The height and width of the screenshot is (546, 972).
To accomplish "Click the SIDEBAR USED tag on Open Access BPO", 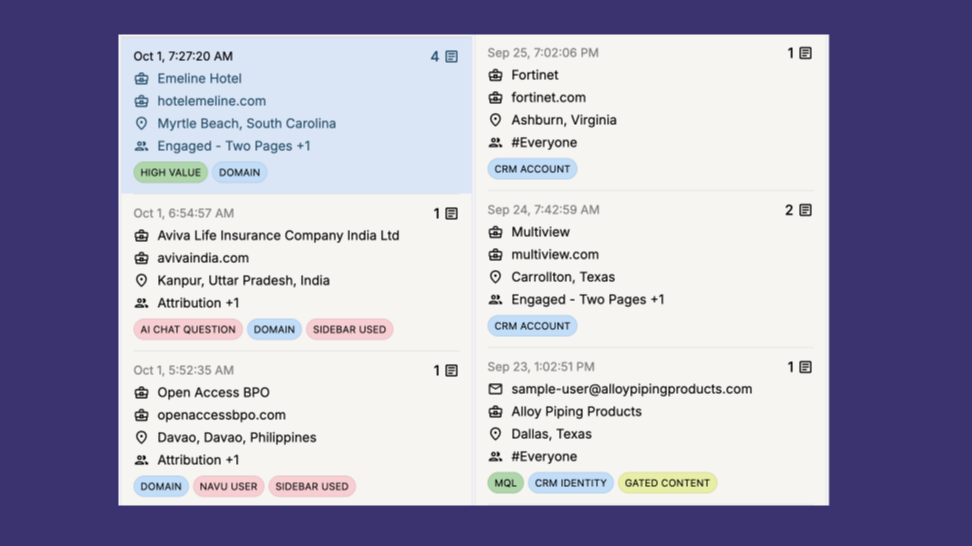I will pos(312,487).
